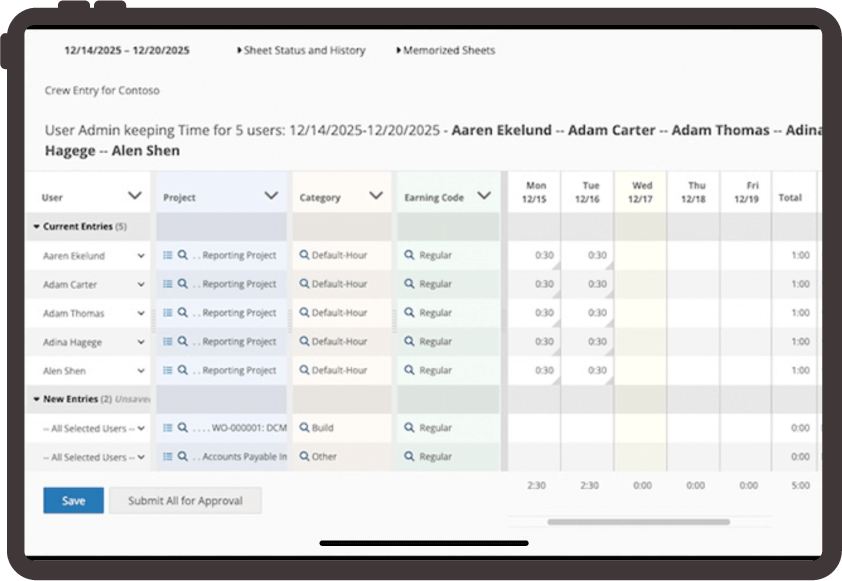
Task: Click search icon in Adam Carter's project cell
Action: 183,284
